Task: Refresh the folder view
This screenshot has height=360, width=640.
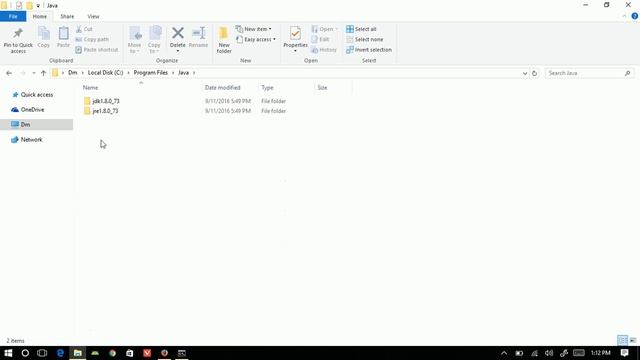Action: pyautogui.click(x=534, y=73)
